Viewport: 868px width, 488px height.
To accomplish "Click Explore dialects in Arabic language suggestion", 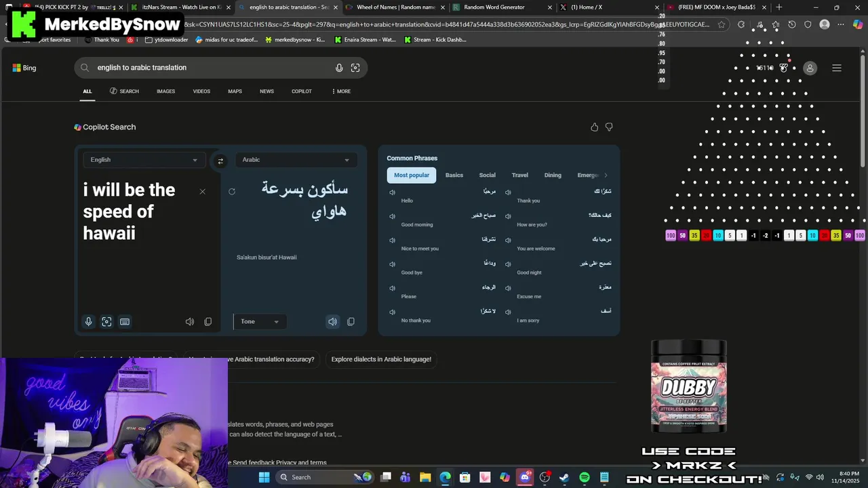I will pos(381,359).
